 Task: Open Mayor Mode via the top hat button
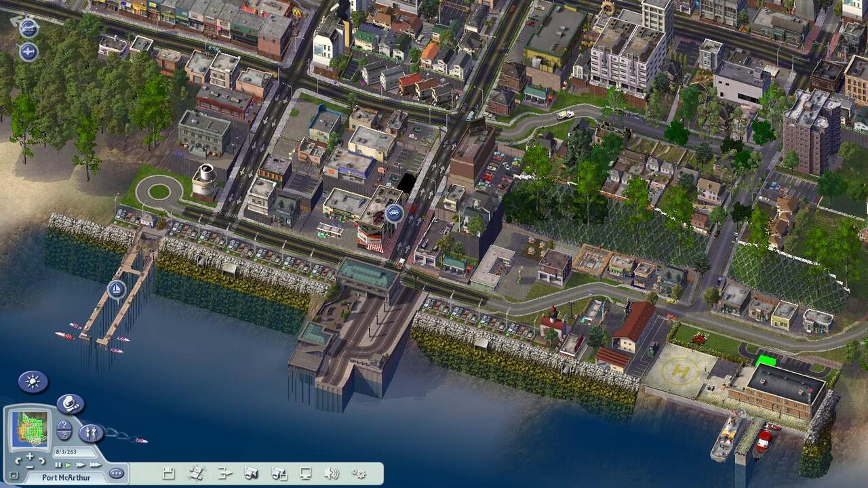tap(70, 404)
